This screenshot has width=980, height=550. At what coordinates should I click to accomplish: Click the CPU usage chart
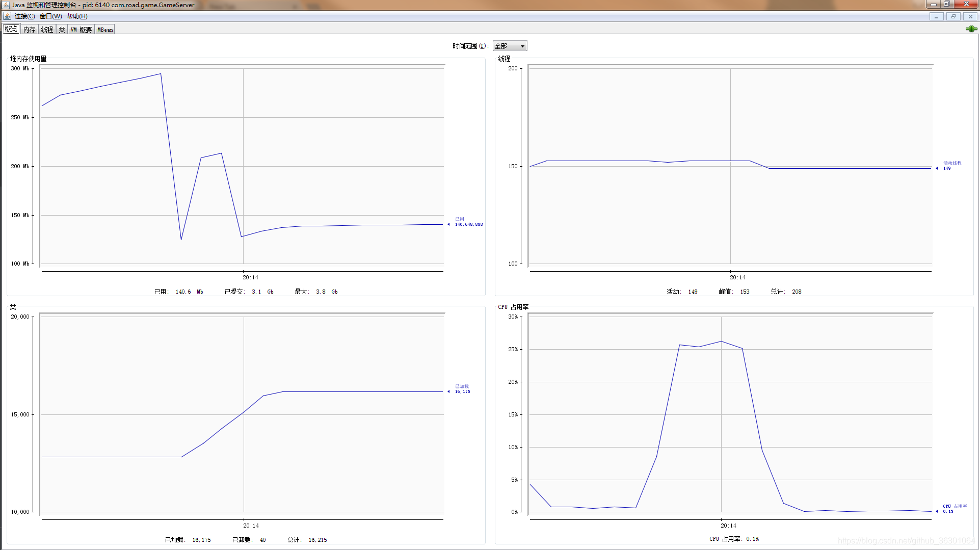730,414
